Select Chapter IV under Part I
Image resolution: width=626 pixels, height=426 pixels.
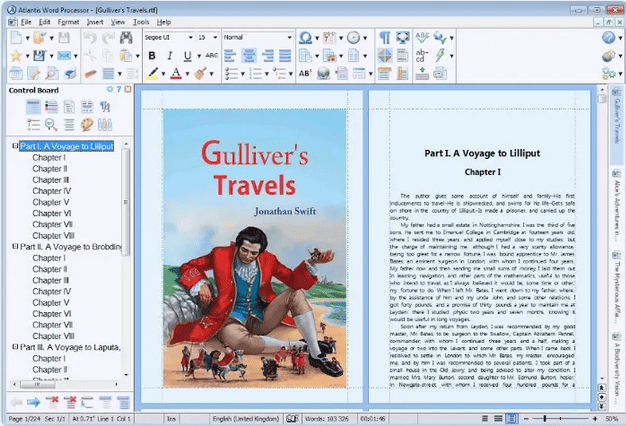(52, 191)
